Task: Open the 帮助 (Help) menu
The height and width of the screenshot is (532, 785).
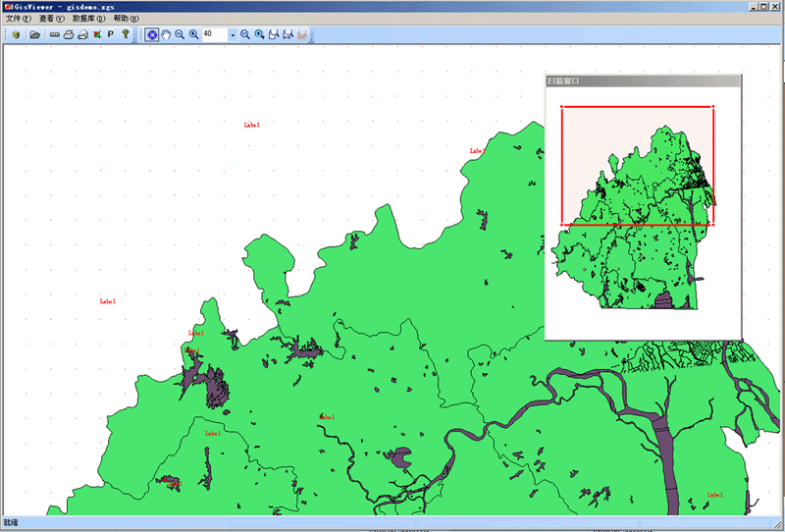Action: [x=126, y=19]
